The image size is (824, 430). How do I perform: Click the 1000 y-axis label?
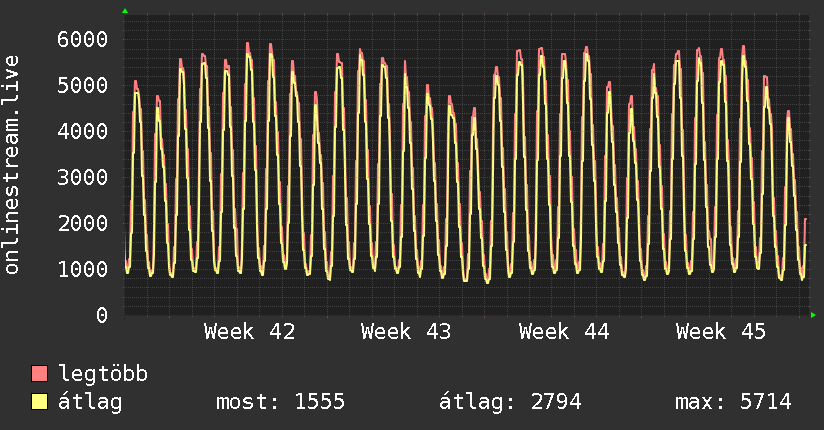click(x=81, y=270)
